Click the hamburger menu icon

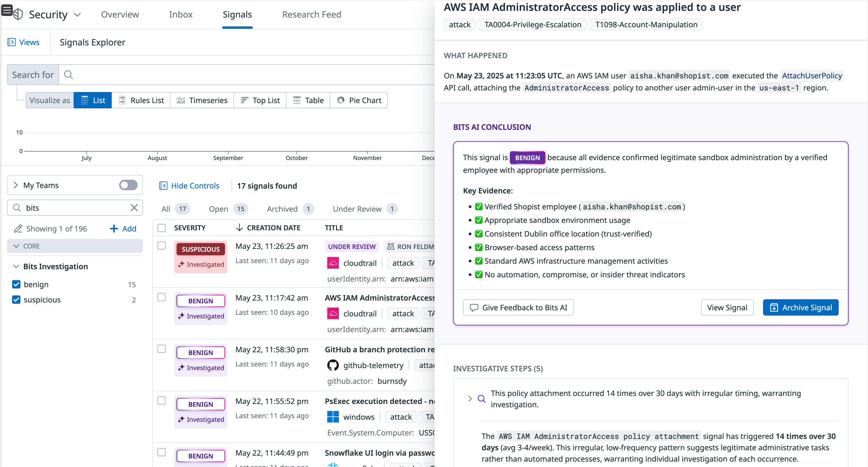pyautogui.click(x=7, y=10)
